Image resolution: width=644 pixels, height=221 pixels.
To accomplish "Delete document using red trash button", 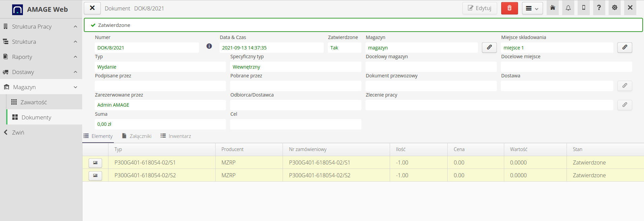I will click(x=510, y=8).
